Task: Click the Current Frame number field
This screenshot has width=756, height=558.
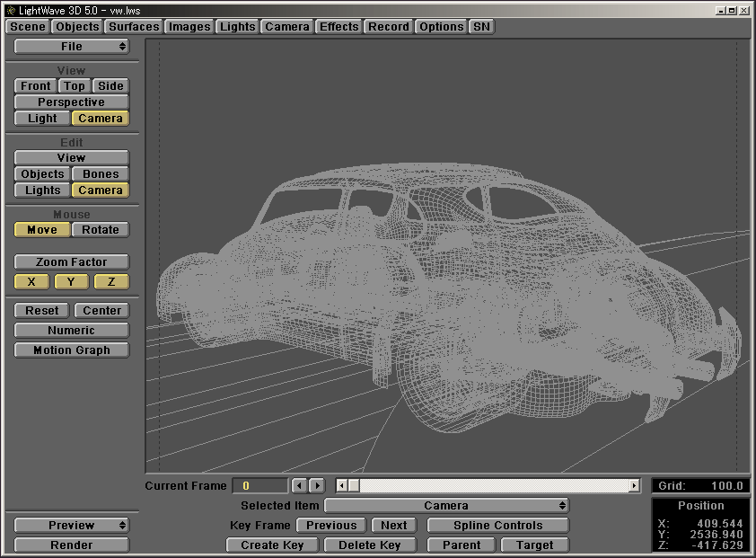Action: [260, 486]
